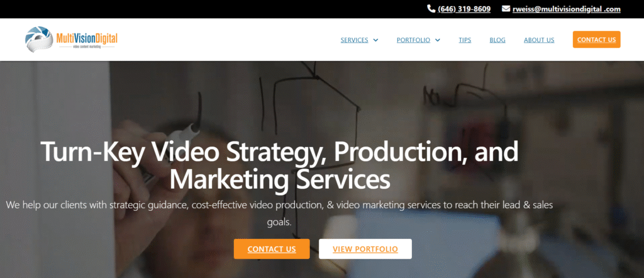The width and height of the screenshot is (644, 278).
Task: Open the rweiss@multivisiondigital.com email link
Action: [x=567, y=9]
